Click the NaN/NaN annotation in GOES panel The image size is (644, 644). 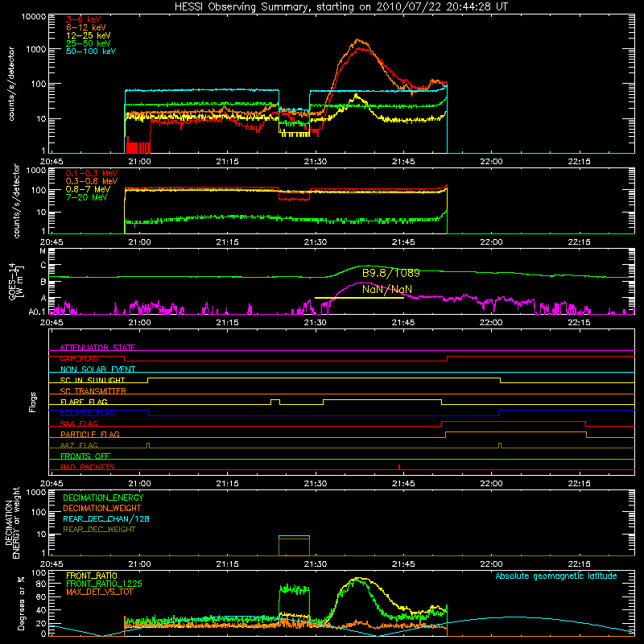pos(387,290)
